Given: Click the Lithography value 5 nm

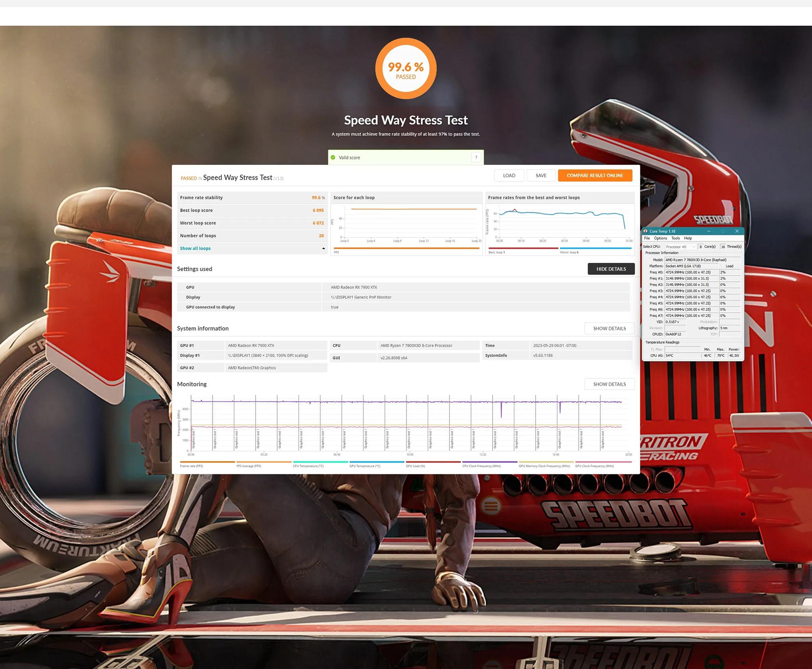Looking at the screenshot, I should point(730,328).
